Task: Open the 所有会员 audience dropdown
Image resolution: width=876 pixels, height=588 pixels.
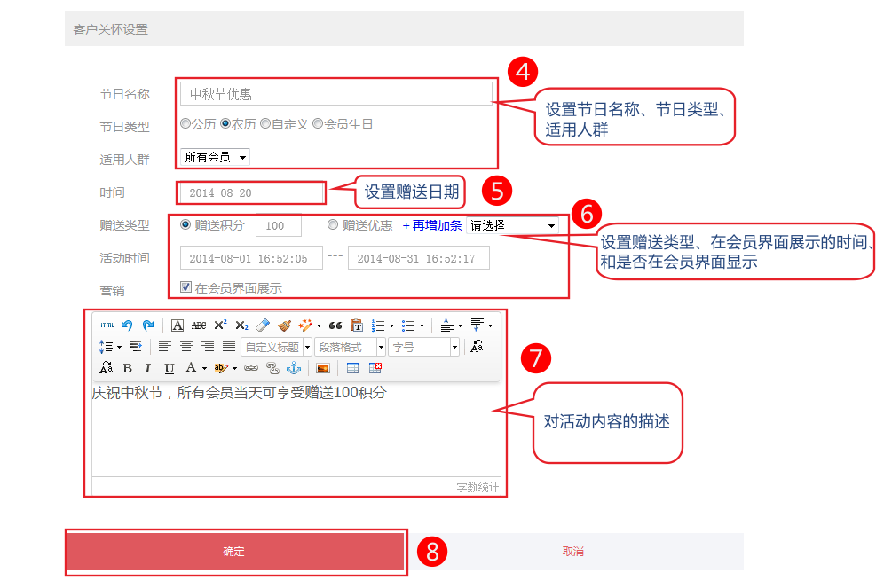Action: pyautogui.click(x=215, y=157)
